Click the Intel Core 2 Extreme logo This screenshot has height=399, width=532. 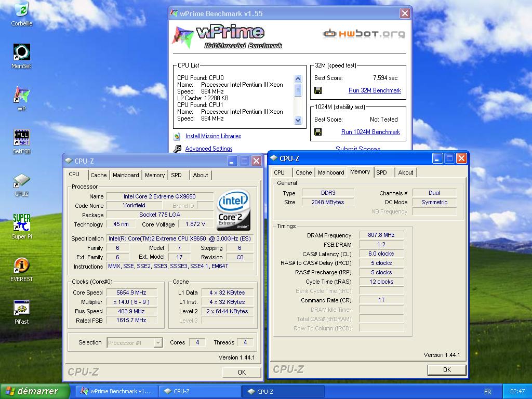click(233, 210)
